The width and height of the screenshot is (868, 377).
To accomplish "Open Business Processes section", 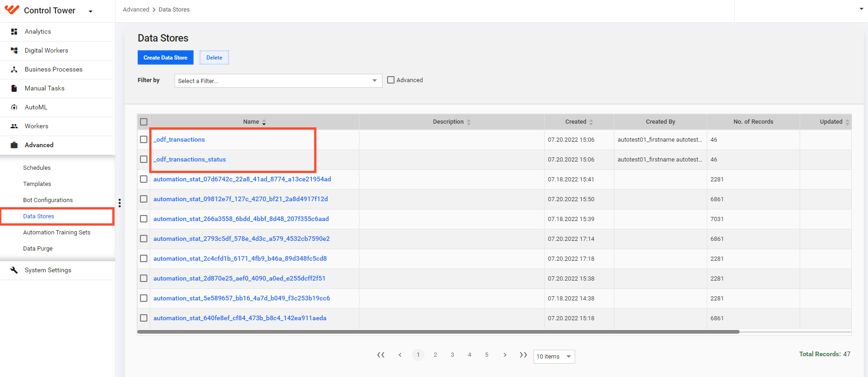I will coord(54,69).
